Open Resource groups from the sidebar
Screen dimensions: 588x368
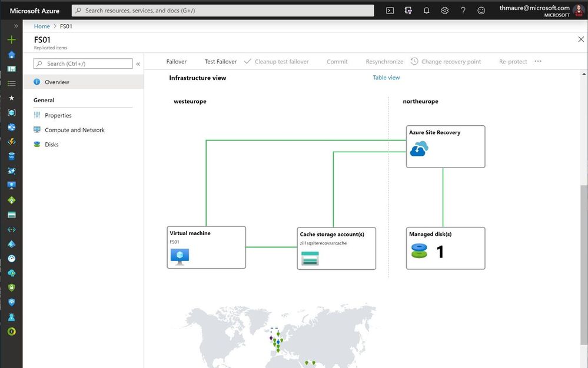(12, 113)
